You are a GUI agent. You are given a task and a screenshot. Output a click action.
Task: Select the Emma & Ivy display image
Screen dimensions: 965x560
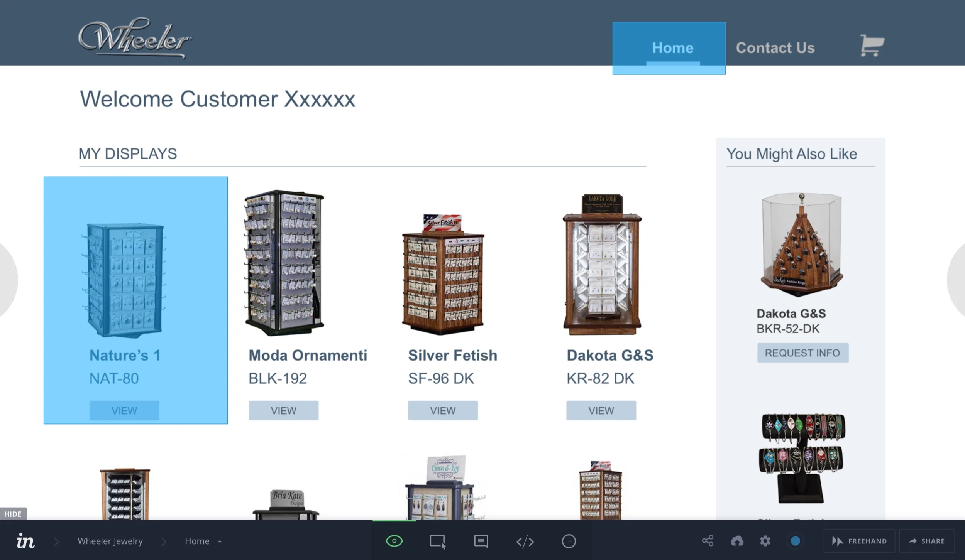coord(445,487)
